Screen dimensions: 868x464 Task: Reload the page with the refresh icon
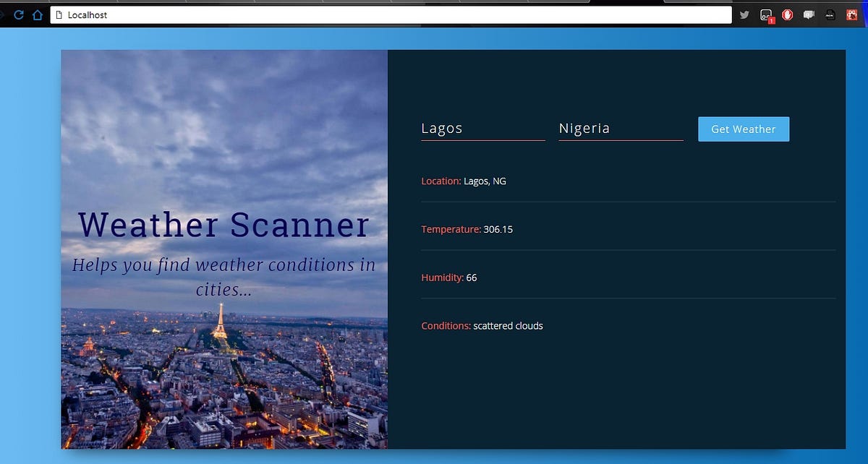19,14
